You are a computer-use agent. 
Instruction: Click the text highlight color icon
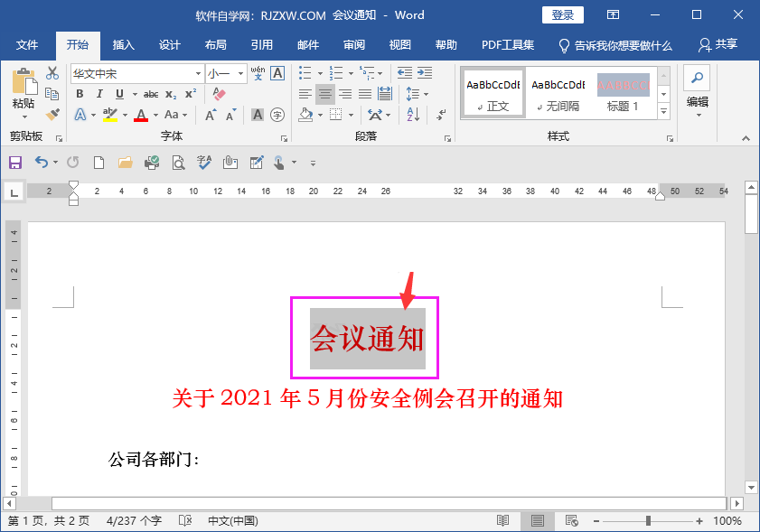point(112,115)
